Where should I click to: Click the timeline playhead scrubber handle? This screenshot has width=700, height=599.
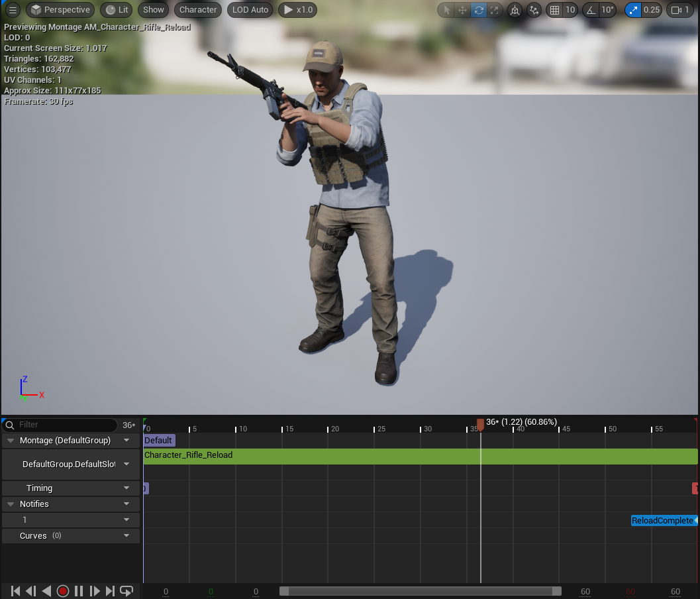click(x=480, y=424)
